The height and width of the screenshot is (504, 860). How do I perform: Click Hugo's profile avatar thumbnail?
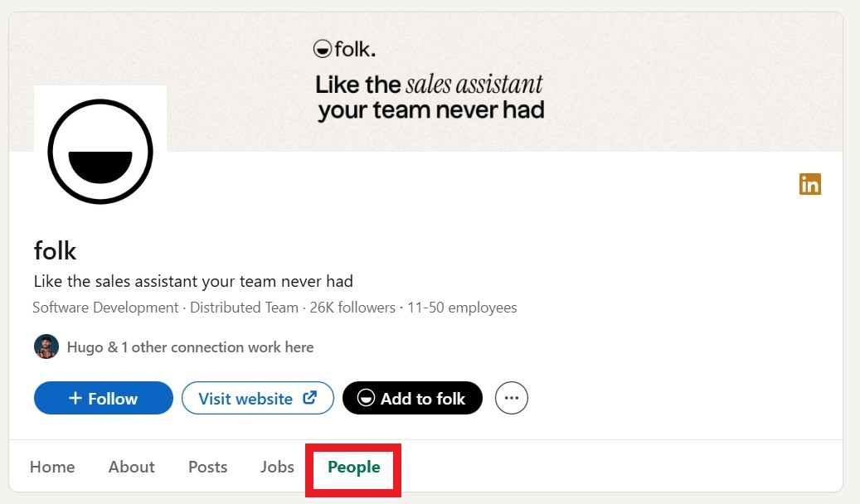[x=46, y=346]
